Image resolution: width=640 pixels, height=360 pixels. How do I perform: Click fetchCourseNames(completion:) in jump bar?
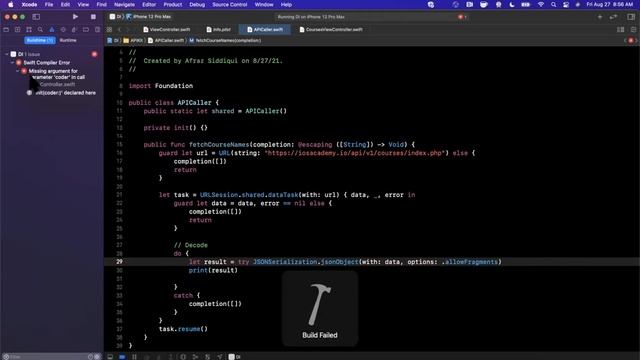tap(225, 40)
